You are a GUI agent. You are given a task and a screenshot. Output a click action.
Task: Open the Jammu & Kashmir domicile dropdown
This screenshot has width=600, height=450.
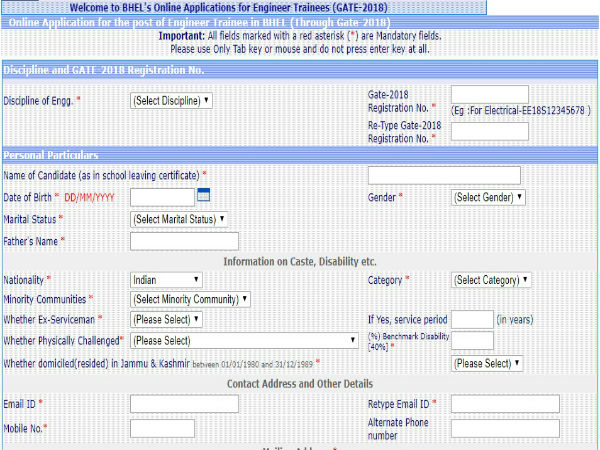pos(487,363)
